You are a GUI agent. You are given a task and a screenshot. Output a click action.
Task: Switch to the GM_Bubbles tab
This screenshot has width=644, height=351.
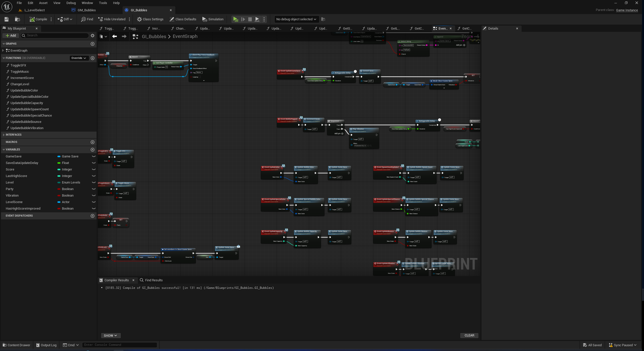pos(87,10)
